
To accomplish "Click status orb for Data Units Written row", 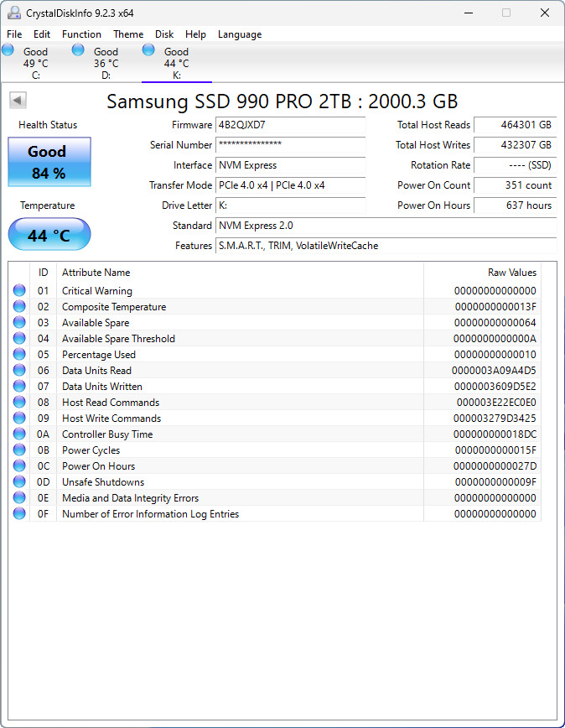I will 19,387.
